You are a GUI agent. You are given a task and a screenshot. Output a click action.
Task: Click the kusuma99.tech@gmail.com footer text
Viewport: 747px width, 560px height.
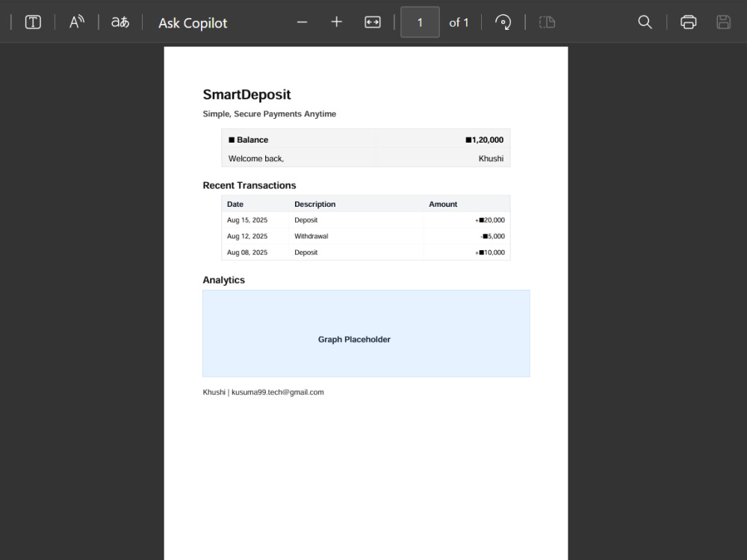pos(278,392)
